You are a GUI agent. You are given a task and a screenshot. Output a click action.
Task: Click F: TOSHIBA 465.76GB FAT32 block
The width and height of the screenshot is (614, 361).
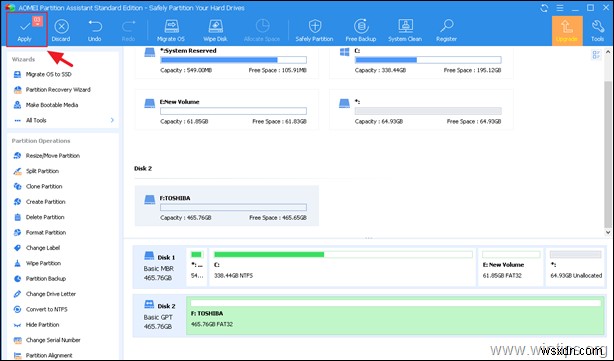[x=395, y=316]
